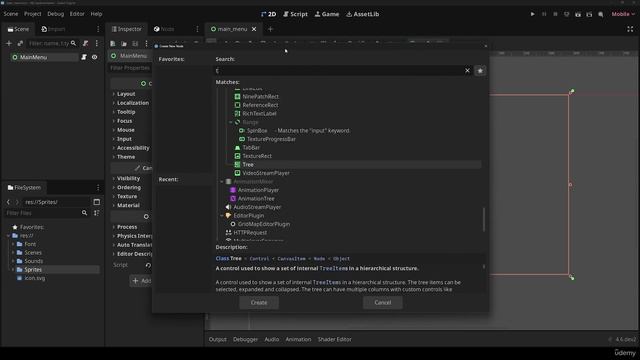
Task: Close the main_menu scene tab
Action: point(254,29)
